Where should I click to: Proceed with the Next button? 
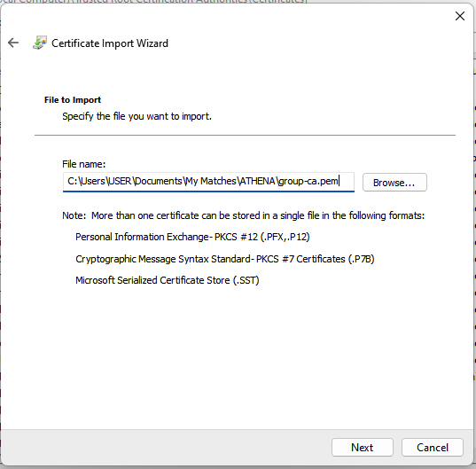tap(363, 447)
